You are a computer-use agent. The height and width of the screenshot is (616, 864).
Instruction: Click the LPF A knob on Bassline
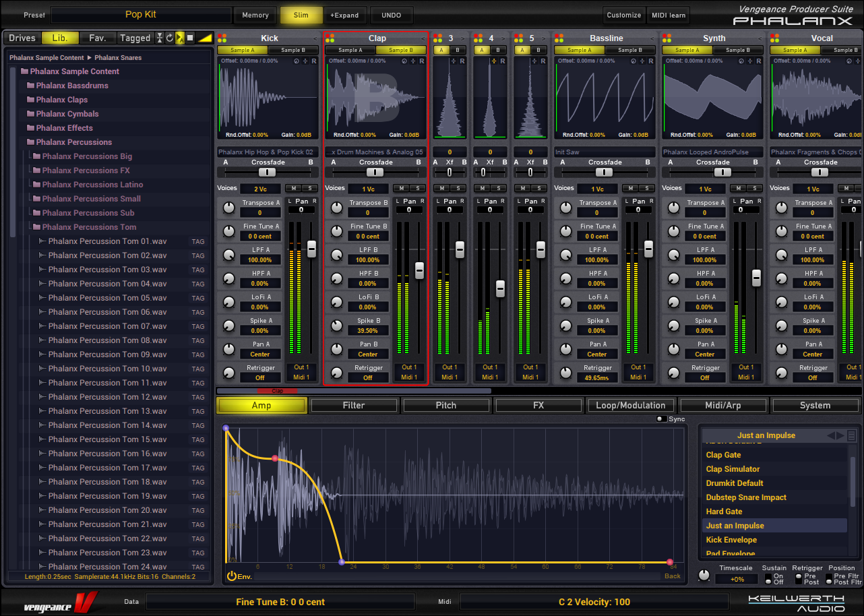coord(566,255)
